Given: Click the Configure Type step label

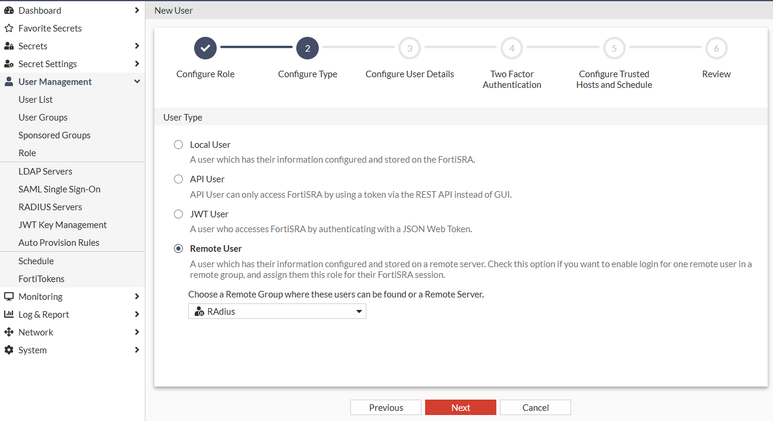Looking at the screenshot, I should click(307, 74).
